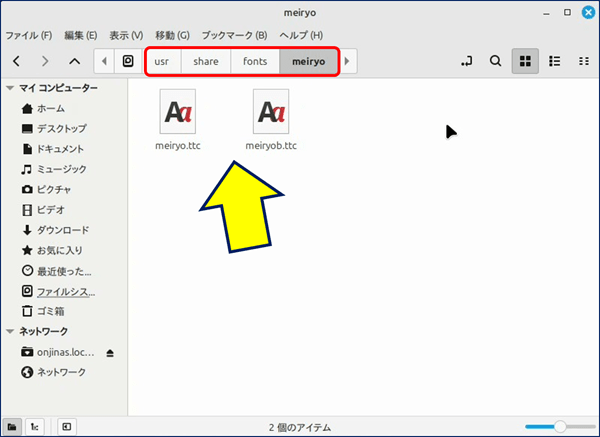Click the meiryo.ttc file name label

(178, 146)
